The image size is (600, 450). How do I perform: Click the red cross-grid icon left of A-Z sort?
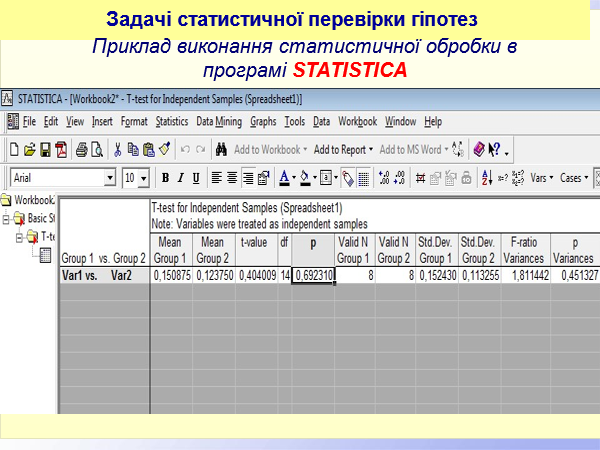pos(420,178)
